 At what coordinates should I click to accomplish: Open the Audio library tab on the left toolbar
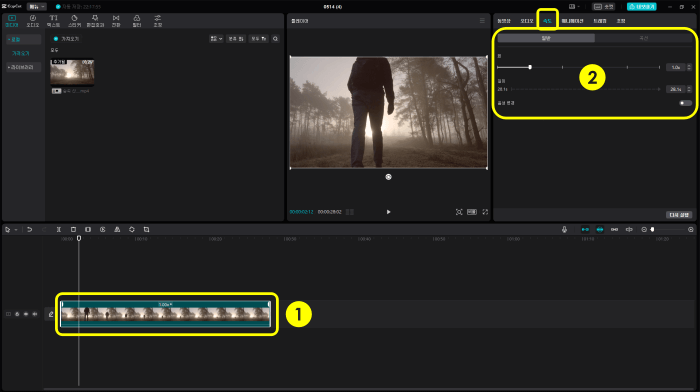[33, 21]
